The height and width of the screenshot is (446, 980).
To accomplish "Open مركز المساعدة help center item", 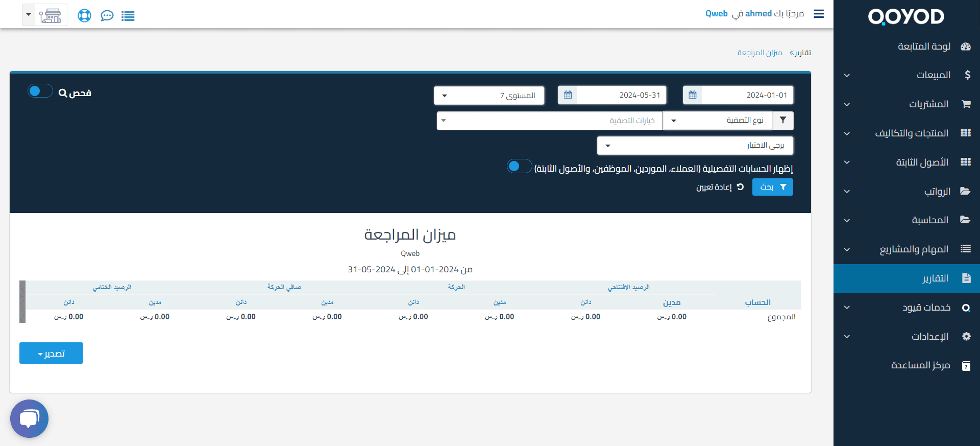I will point(906,365).
